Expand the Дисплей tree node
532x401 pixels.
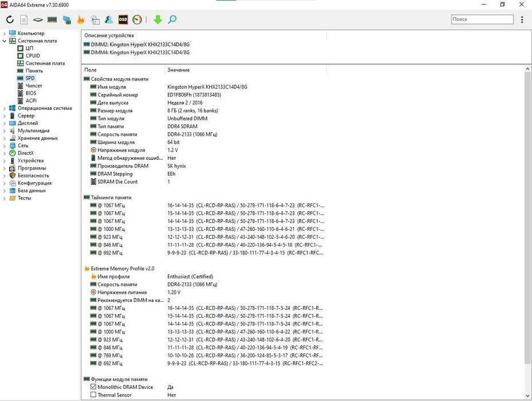(4, 123)
